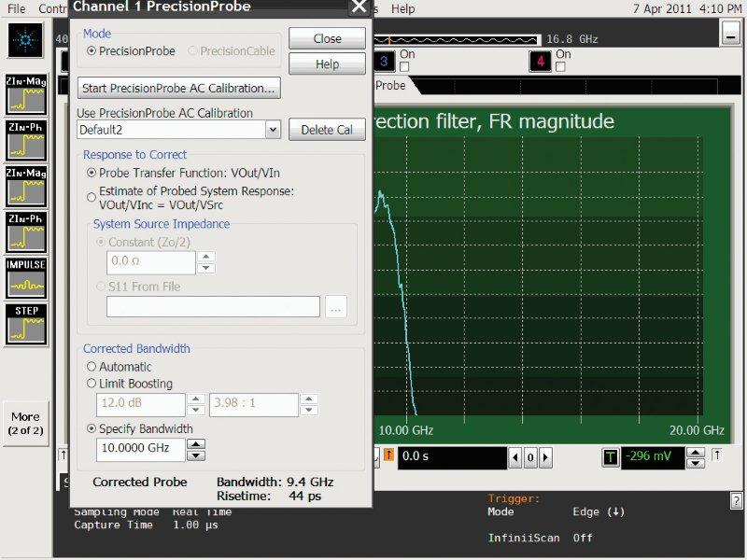Choose Estimate of Probed System Response
747x560 pixels.
pyautogui.click(x=92, y=197)
